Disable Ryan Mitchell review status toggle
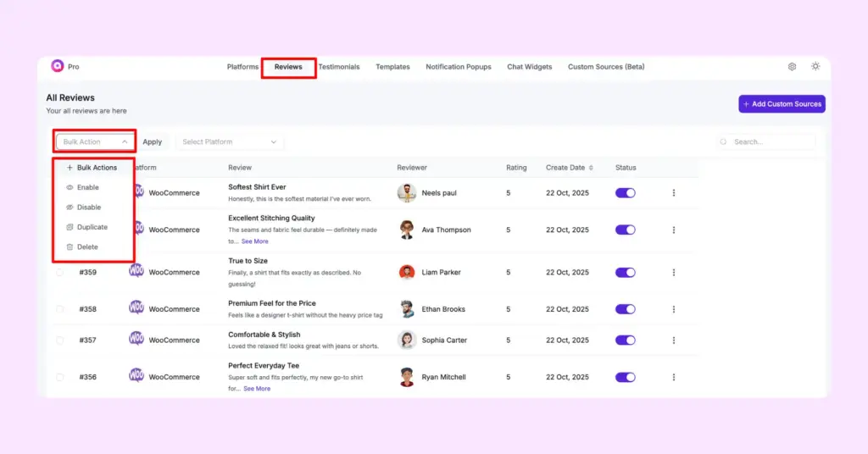The width and height of the screenshot is (868, 454). 626,377
